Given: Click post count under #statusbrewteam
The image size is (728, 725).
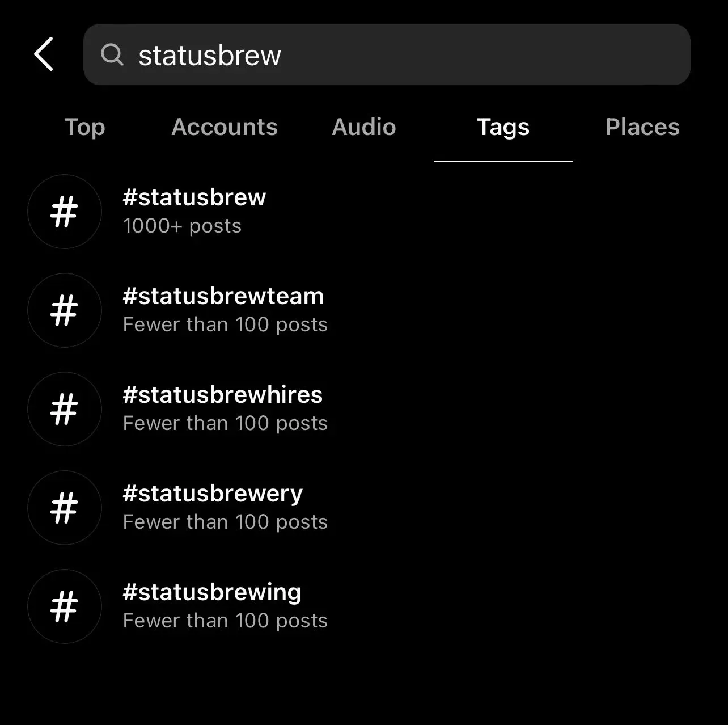Looking at the screenshot, I should 225,324.
